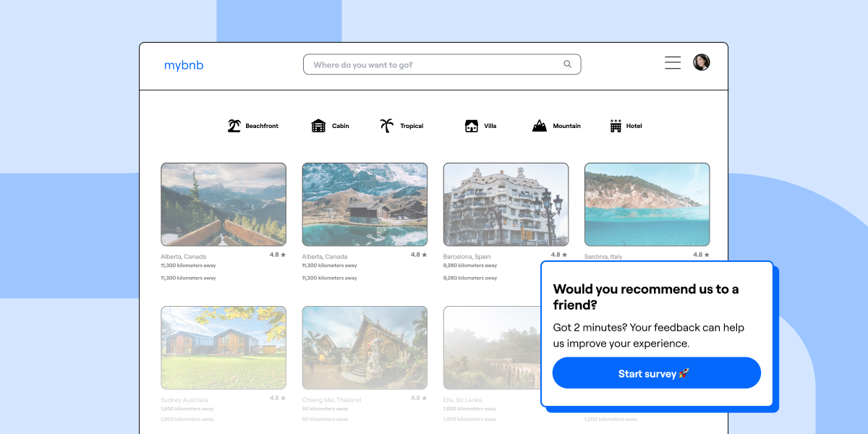Click the 4.8 rating under the wooden deck photo

(x=278, y=255)
